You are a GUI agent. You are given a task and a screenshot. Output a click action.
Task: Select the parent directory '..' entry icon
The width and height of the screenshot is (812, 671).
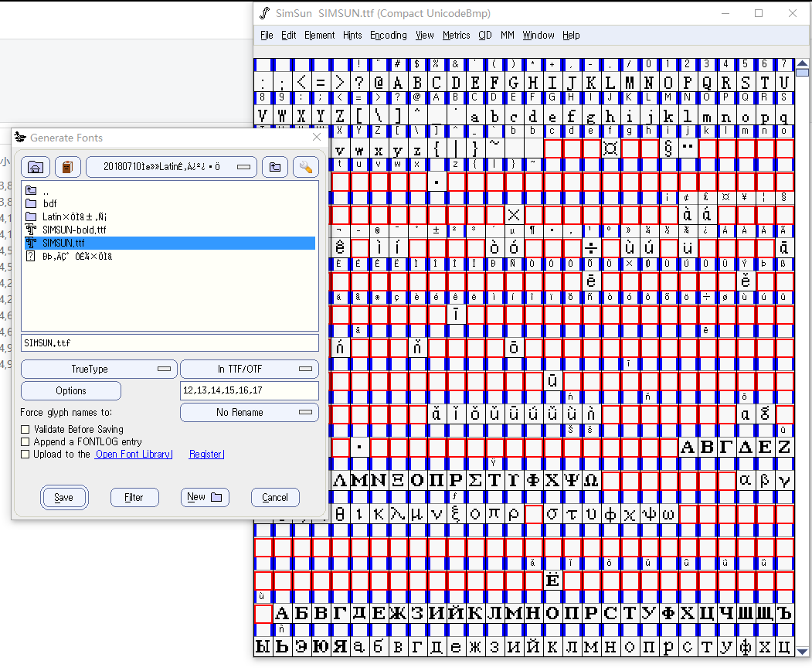31,190
